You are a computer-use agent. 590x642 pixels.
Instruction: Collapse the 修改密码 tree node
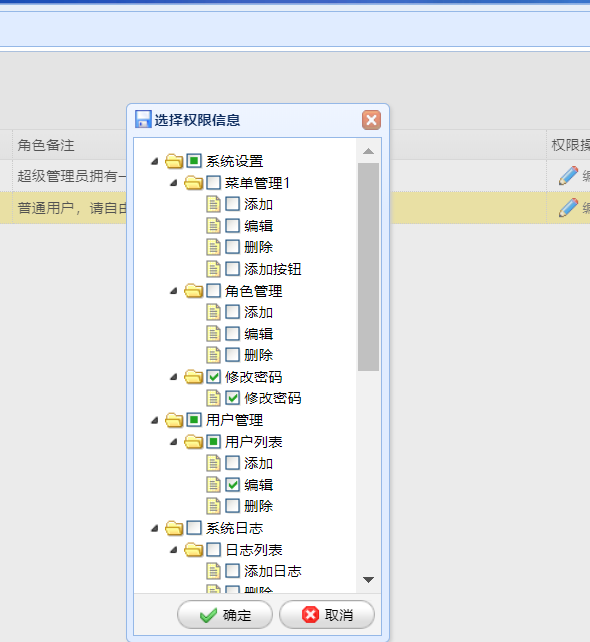174,377
